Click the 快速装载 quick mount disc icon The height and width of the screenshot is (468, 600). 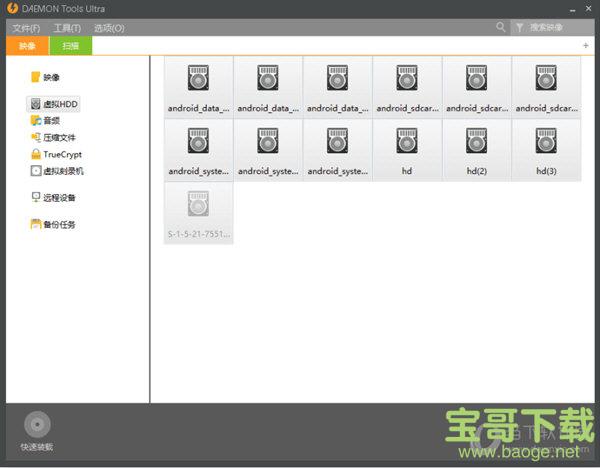click(37, 424)
